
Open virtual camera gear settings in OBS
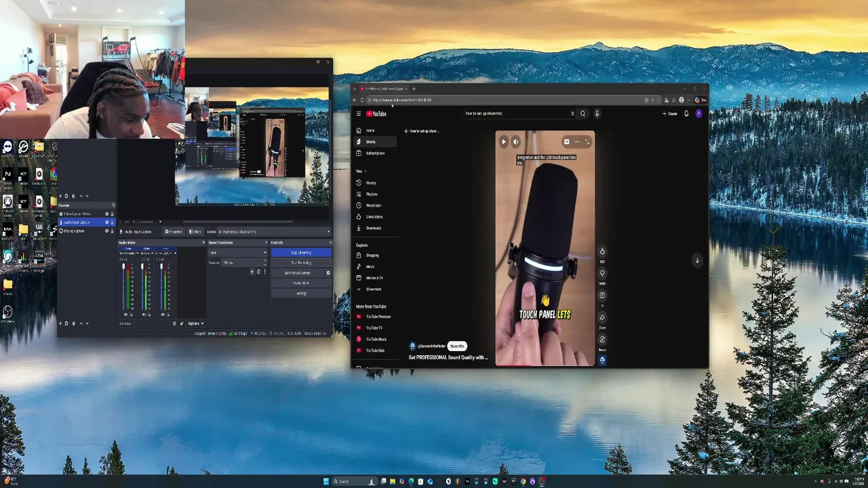click(x=328, y=273)
